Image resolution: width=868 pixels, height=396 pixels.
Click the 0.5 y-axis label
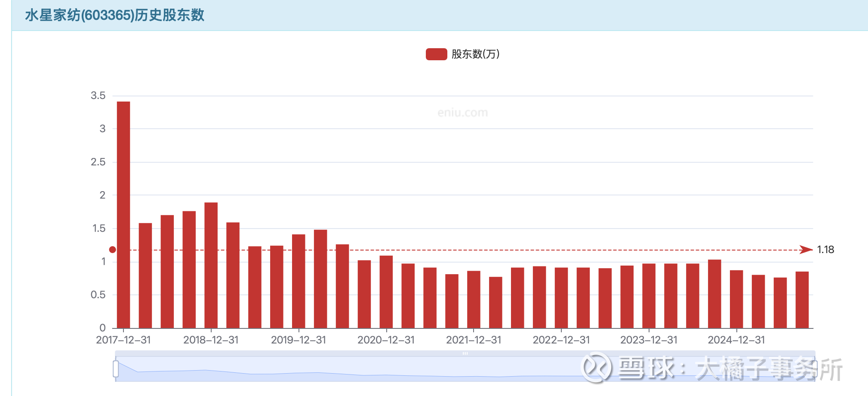[x=98, y=295]
